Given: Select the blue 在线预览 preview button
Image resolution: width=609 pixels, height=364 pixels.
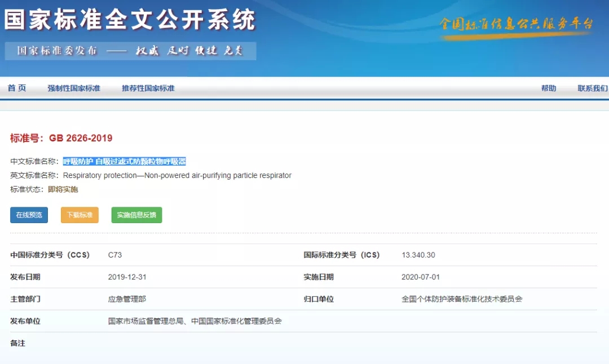Looking at the screenshot, I should [x=28, y=215].
